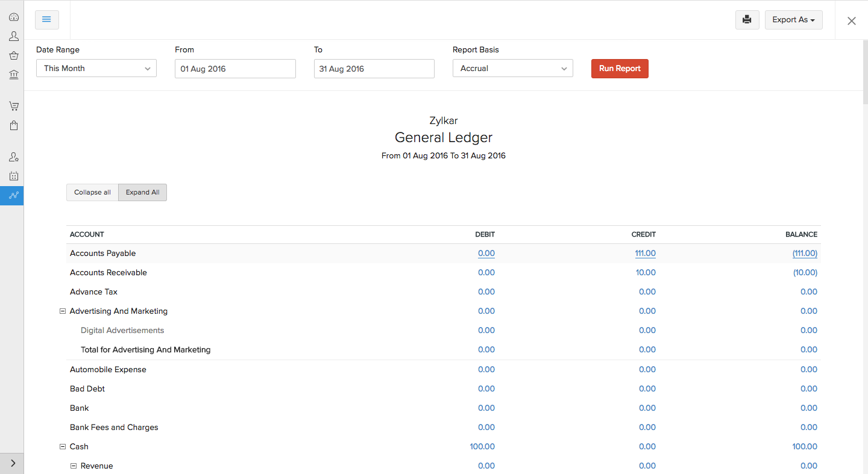The height and width of the screenshot is (474, 868).
Task: Click the print report icon
Action: 747,20
